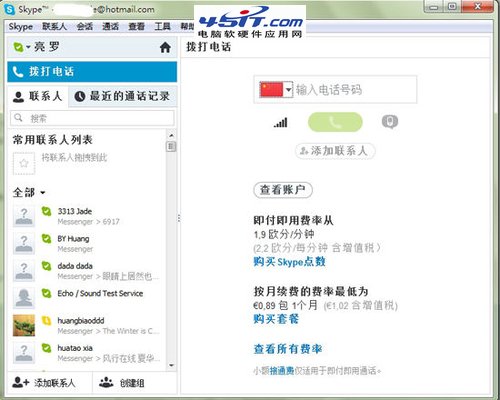Select the Echo / Sound Test Service contact
This screenshot has width=500, height=400.
[x=87, y=298]
